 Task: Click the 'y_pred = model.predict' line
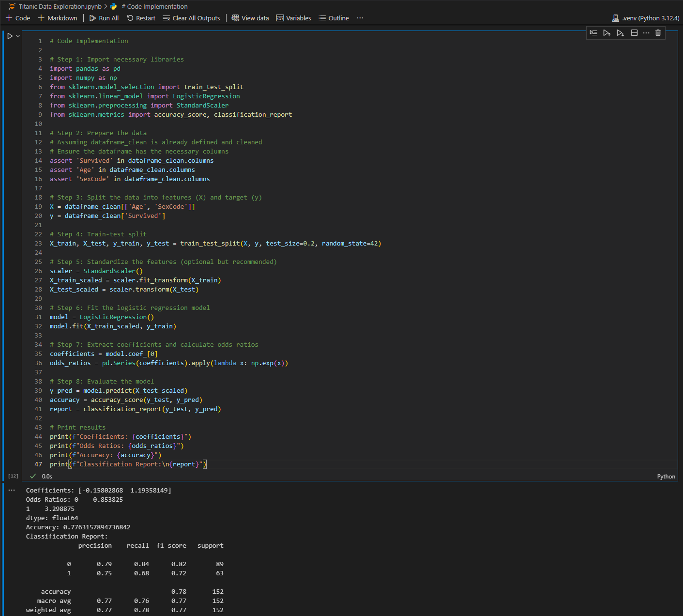tap(119, 391)
